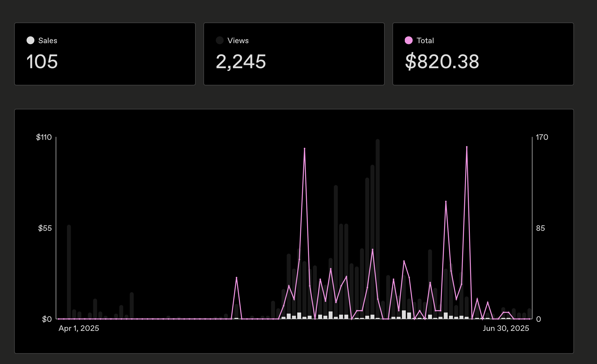
Task: Click the 105 sales count
Action: [42, 61]
